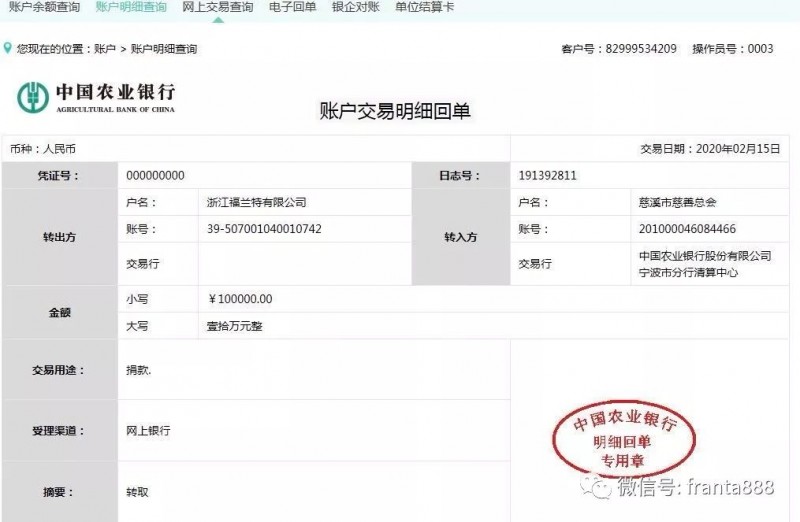This screenshot has height=522, width=800.
Task: Click the 大写 amount label
Action: pos(137,326)
